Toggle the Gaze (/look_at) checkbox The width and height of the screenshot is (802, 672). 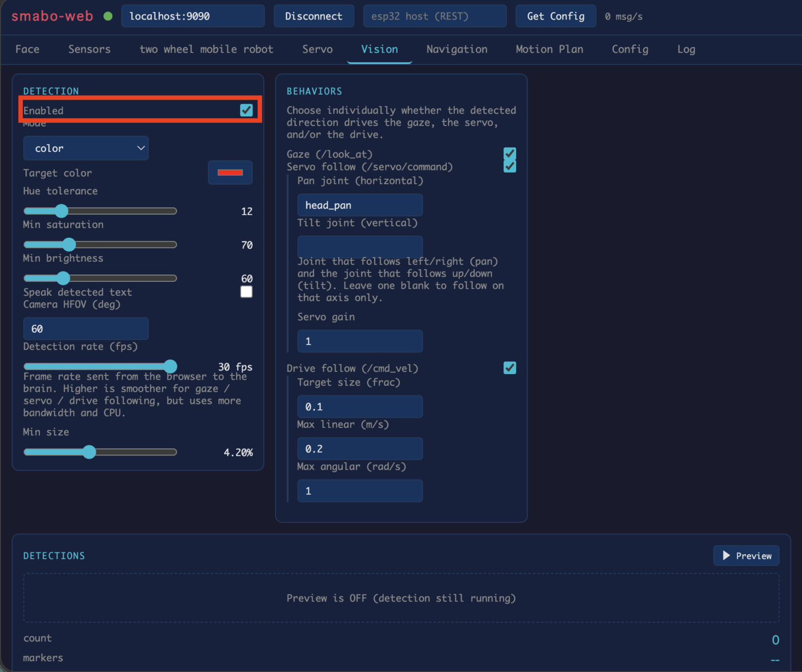pos(510,154)
